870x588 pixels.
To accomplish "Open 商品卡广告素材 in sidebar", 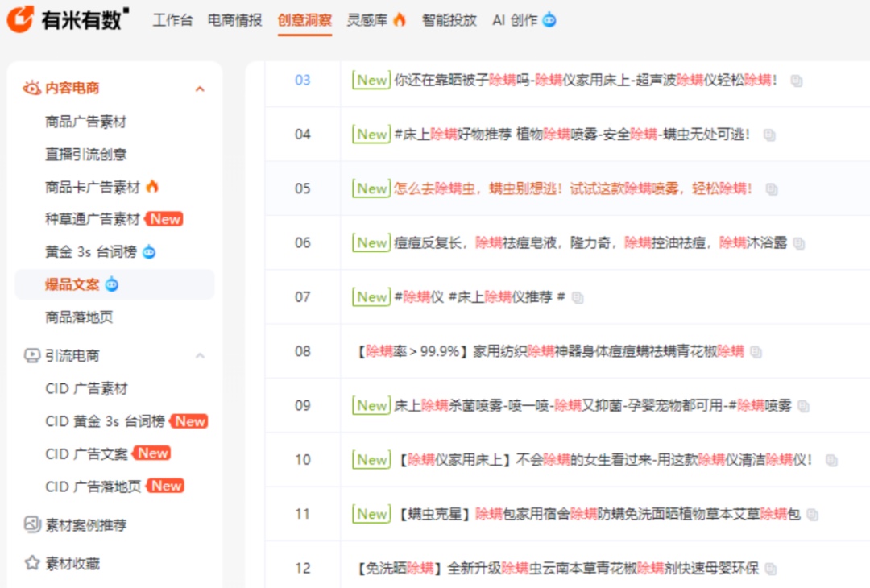I will 93,187.
